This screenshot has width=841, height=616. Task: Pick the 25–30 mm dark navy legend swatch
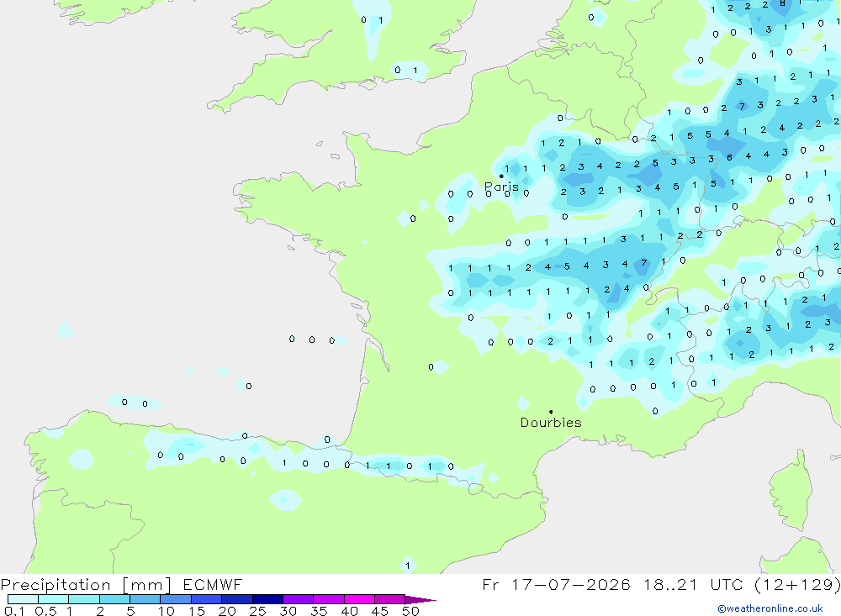point(267,599)
